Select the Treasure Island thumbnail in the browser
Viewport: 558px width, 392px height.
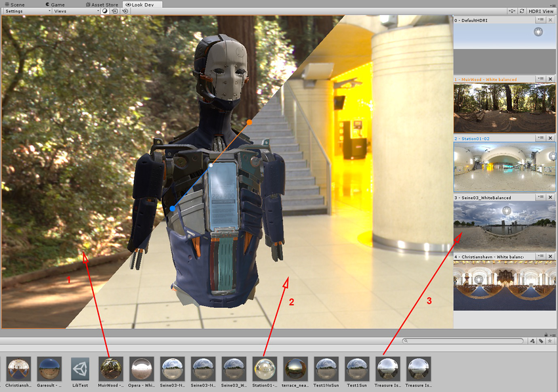(x=388, y=369)
